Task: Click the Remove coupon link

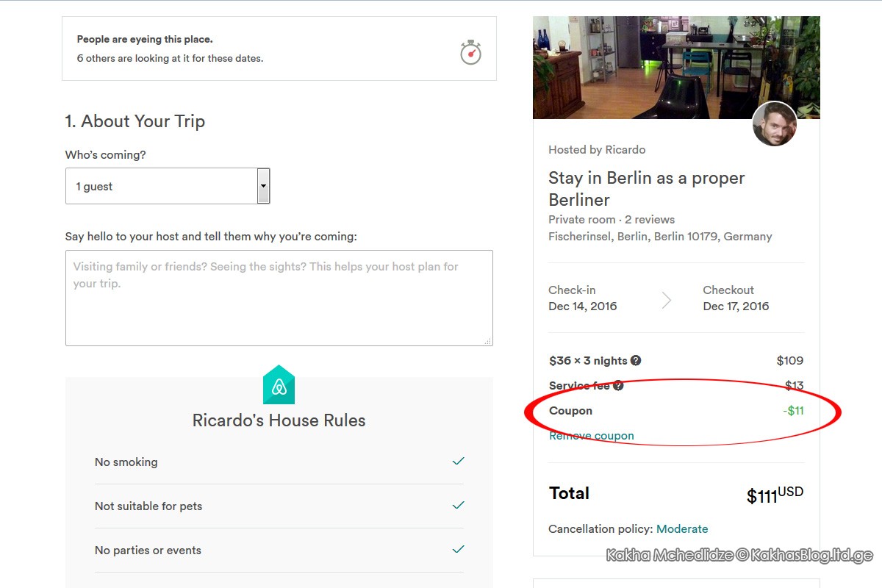Action: tap(592, 436)
